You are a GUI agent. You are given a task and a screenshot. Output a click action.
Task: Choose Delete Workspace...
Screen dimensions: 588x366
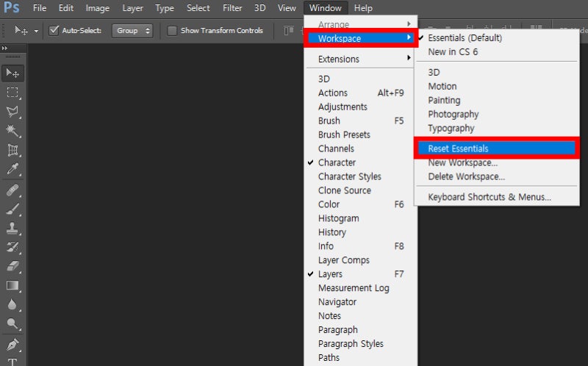point(497,176)
